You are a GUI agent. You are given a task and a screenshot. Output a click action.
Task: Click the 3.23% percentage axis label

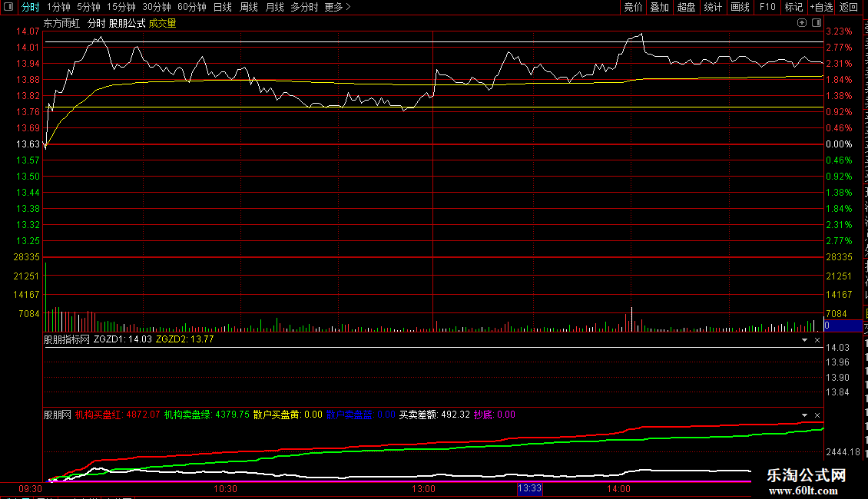click(840, 31)
